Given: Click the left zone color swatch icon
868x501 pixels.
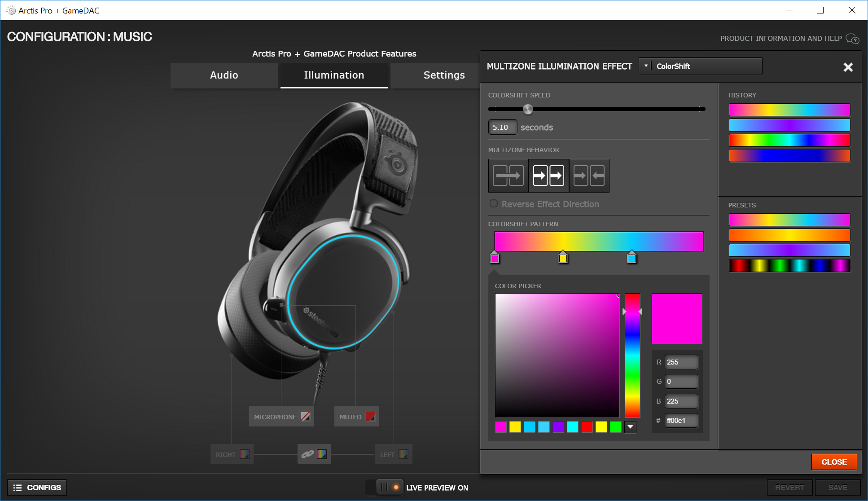Looking at the screenshot, I should click(403, 454).
